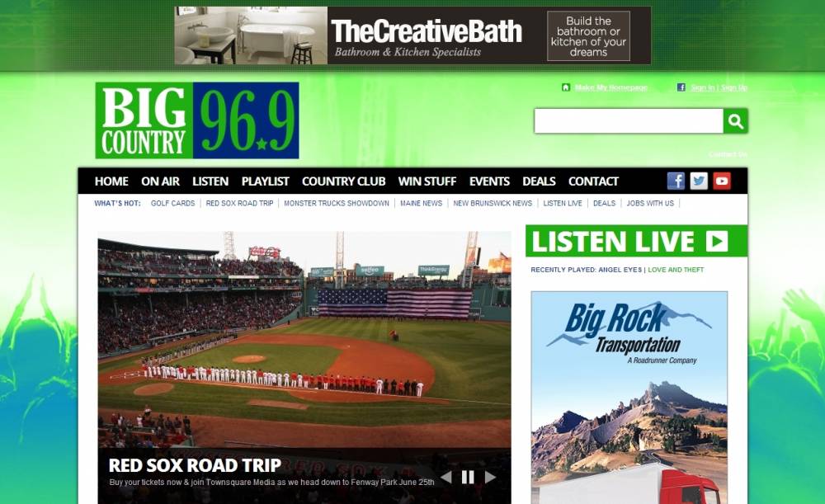Open the NEW BRUNSWICK NEWS link
This screenshot has width=825, height=504.
click(493, 203)
